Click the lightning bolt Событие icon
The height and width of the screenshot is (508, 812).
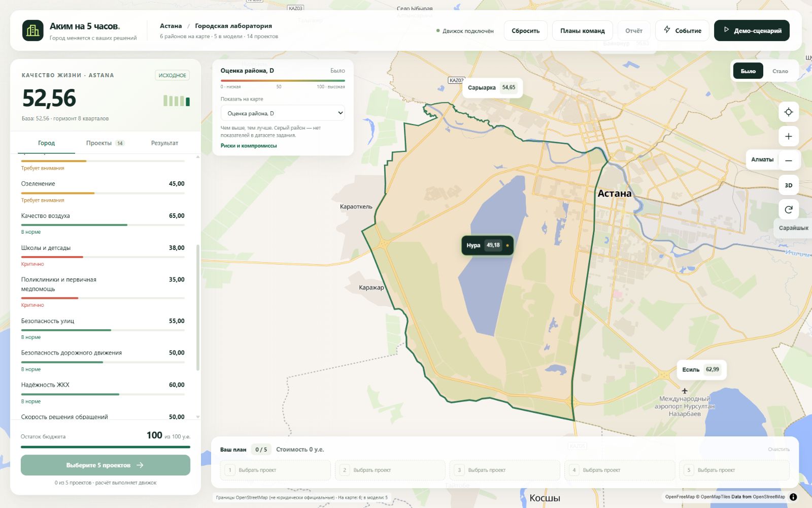pyautogui.click(x=667, y=30)
